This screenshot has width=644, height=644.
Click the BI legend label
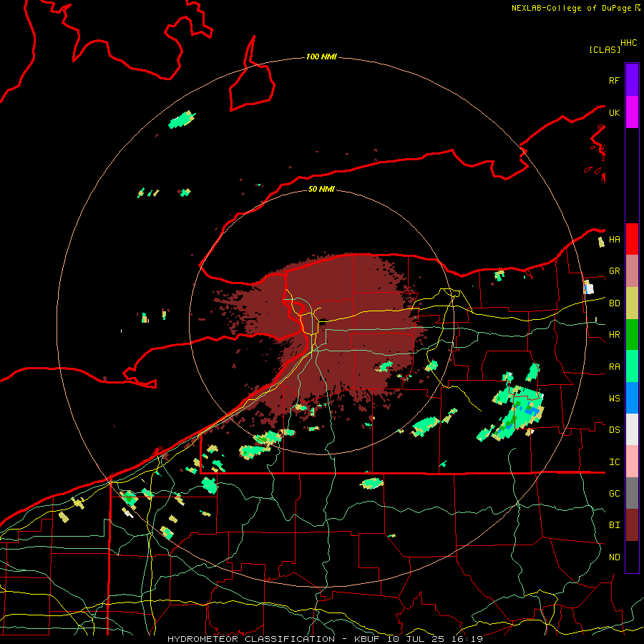click(x=614, y=525)
